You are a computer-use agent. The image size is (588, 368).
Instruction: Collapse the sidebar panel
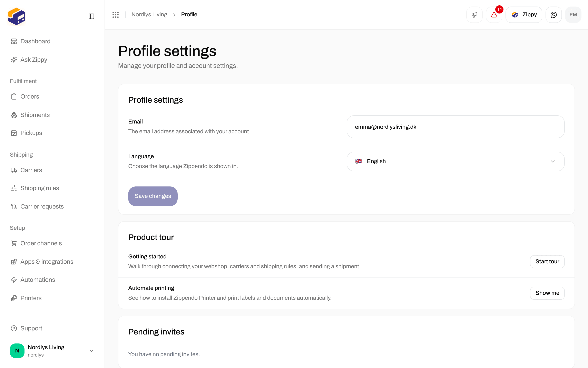pyautogui.click(x=91, y=16)
